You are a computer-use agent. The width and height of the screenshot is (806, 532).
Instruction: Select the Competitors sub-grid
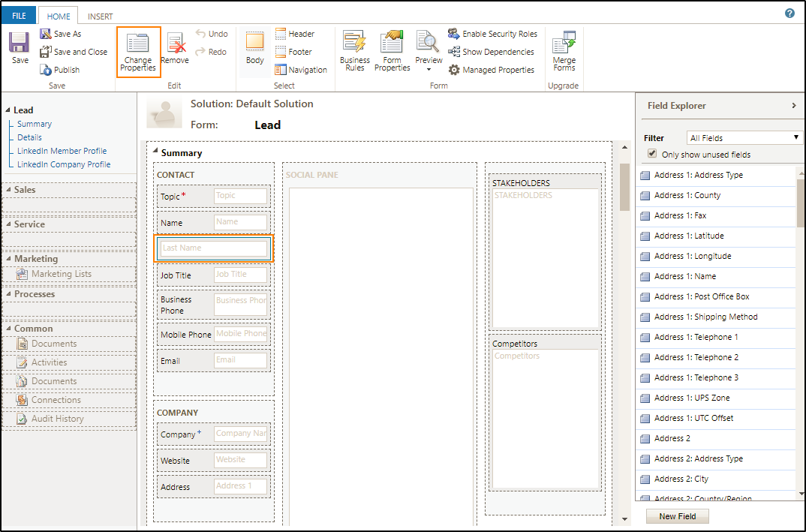point(545,413)
